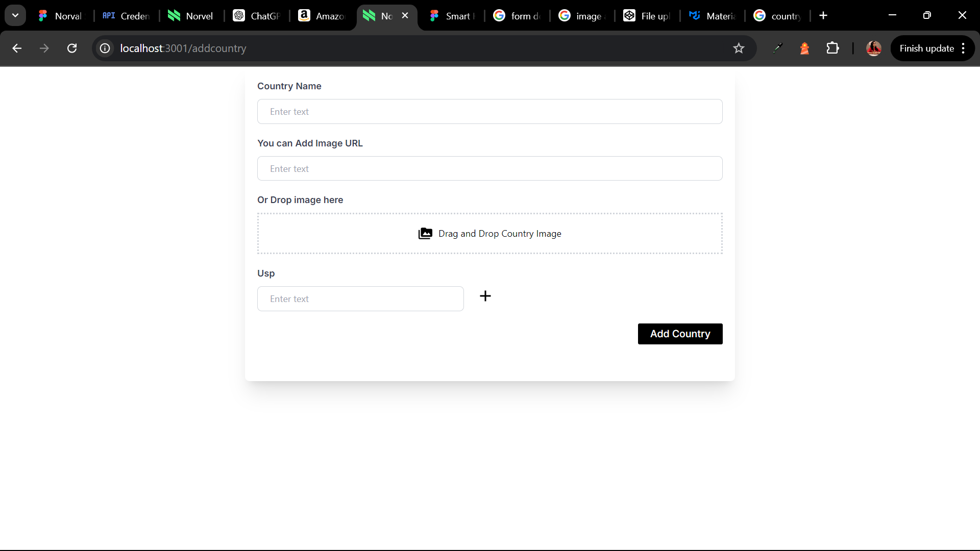
Task: Open a new tab with plus button
Action: pyautogui.click(x=823, y=15)
